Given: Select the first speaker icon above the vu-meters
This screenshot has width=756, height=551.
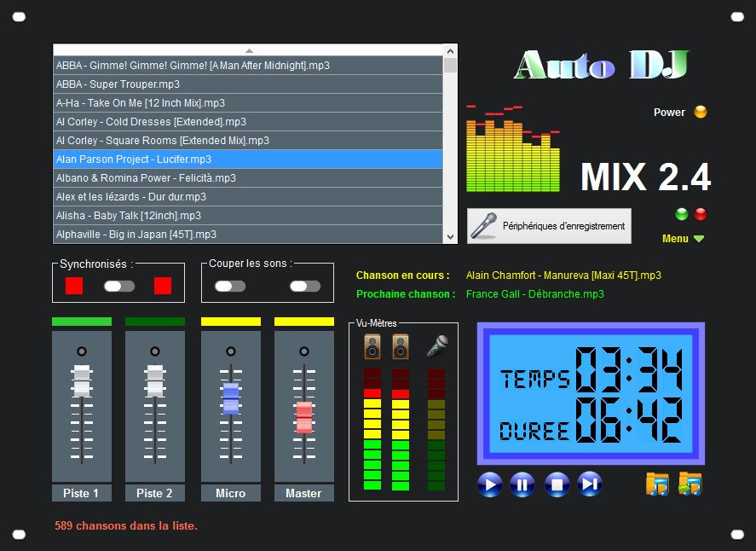Looking at the screenshot, I should (x=372, y=346).
